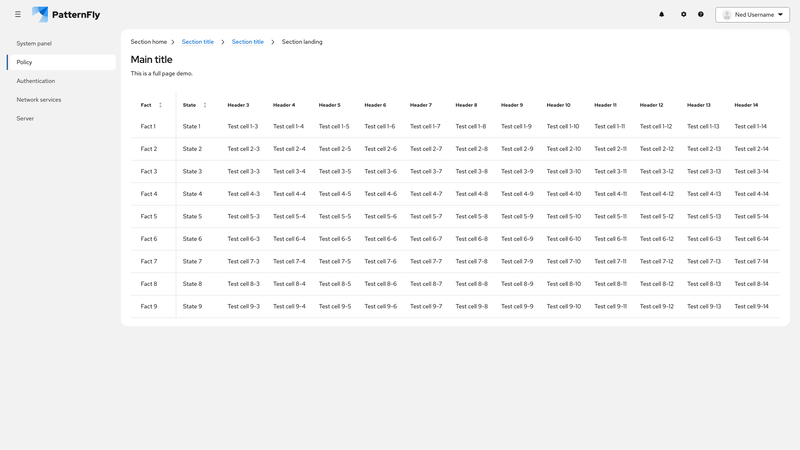Screen dimensions: 800x450
Task: Click Test cell 5-4
Action: pos(289,216)
